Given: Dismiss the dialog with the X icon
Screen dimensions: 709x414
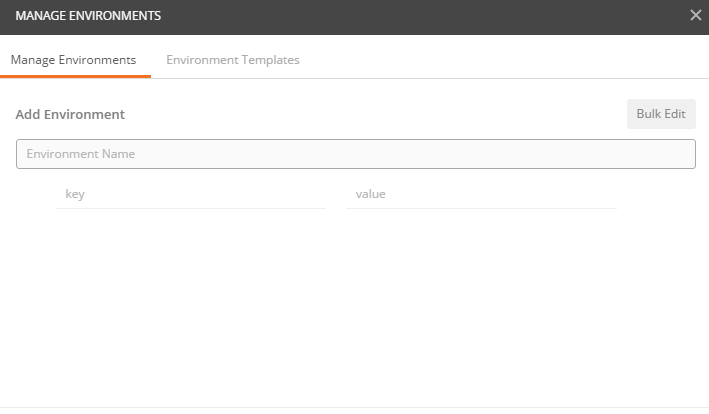Looking at the screenshot, I should click(695, 15).
